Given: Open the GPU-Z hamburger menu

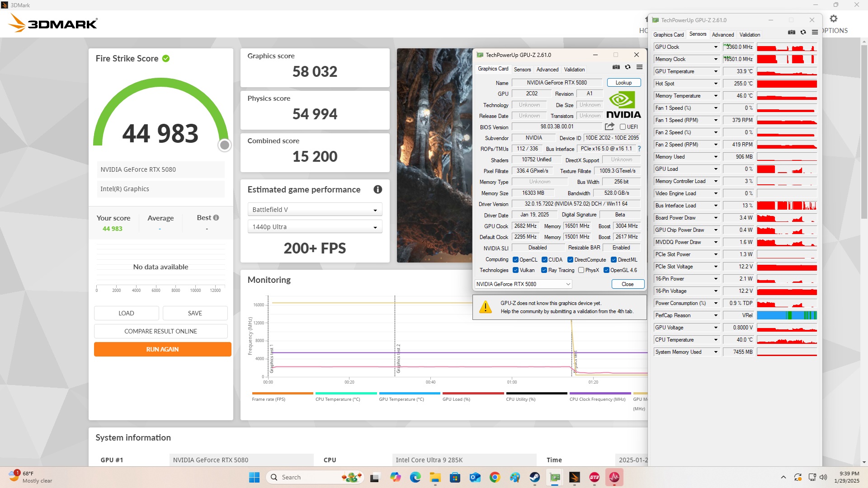Looking at the screenshot, I should [x=639, y=67].
